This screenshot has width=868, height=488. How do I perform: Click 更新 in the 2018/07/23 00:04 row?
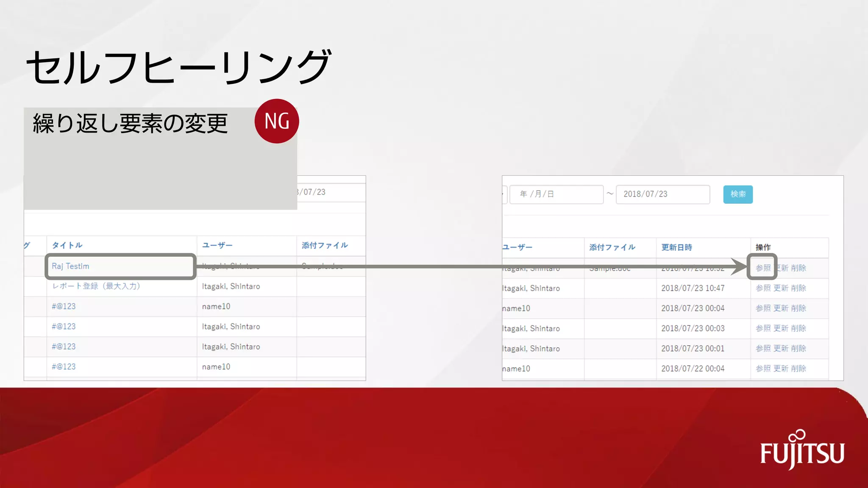tap(781, 308)
